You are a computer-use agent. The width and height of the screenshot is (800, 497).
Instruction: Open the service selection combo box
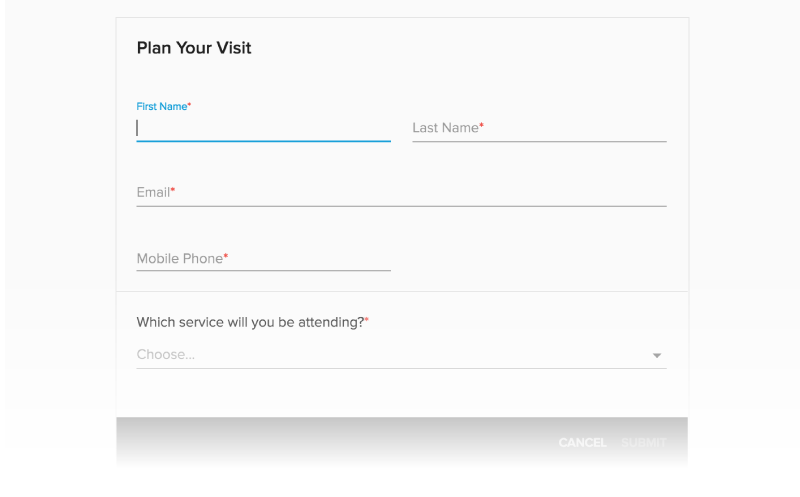400,354
